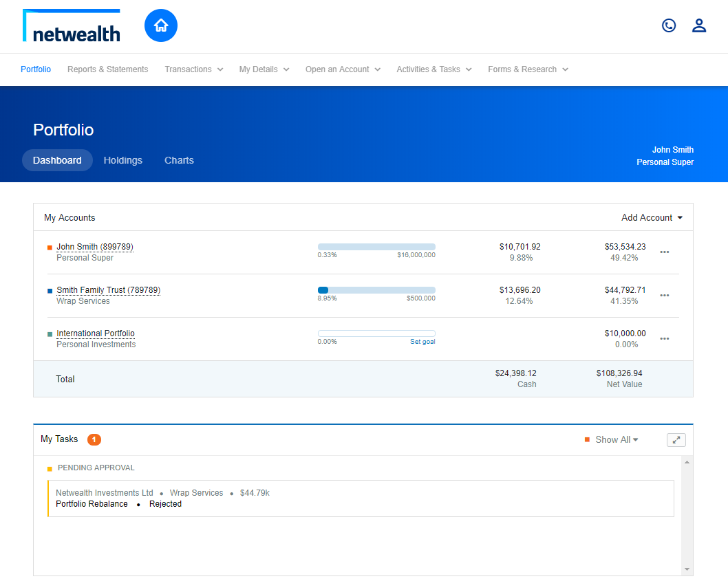Switch to the Holdings tab
The image size is (728, 581).
point(123,160)
